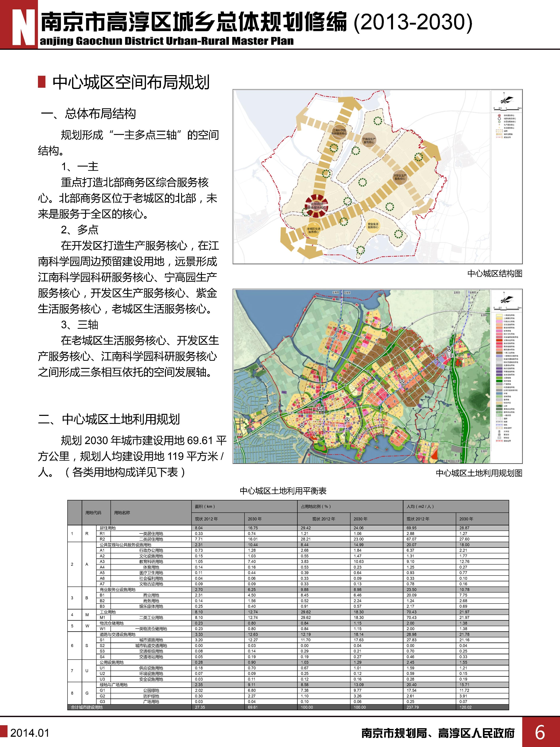Click the G2 row label 防护绿地
The height and width of the screenshot is (747, 560).
[x=151, y=696]
